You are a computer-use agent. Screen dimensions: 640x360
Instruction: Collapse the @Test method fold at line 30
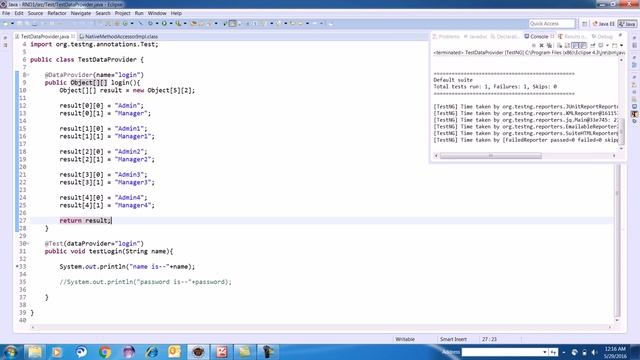27,244
